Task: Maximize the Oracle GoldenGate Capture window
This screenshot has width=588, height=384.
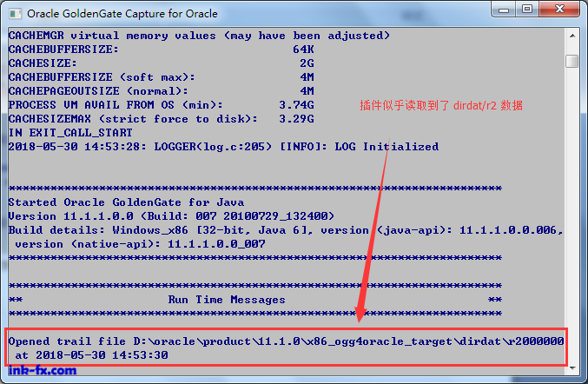Action: 527,10
